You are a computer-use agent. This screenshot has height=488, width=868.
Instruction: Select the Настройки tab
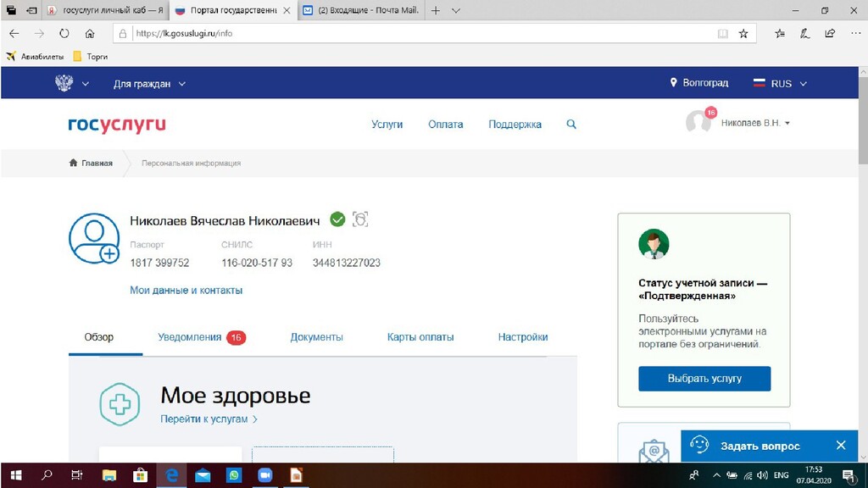[x=522, y=337]
